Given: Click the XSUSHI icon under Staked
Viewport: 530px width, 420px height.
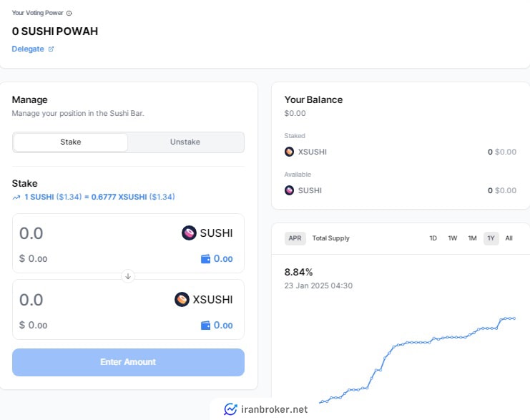Looking at the screenshot, I should [x=290, y=152].
